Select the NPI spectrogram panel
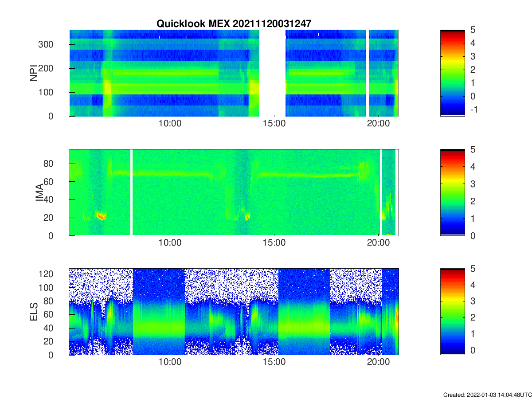 [234, 73]
